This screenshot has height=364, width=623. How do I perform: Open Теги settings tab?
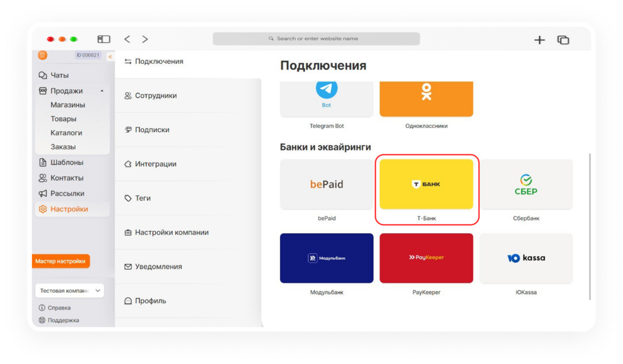[x=188, y=198]
